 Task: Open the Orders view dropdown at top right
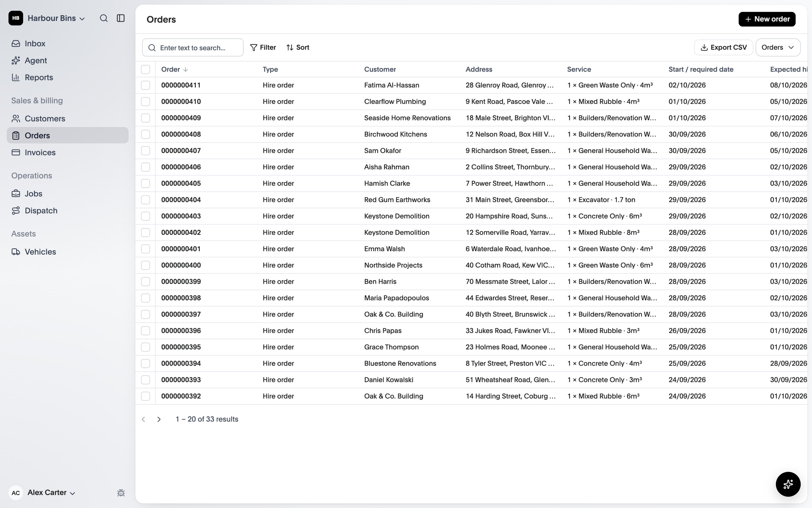pos(777,47)
